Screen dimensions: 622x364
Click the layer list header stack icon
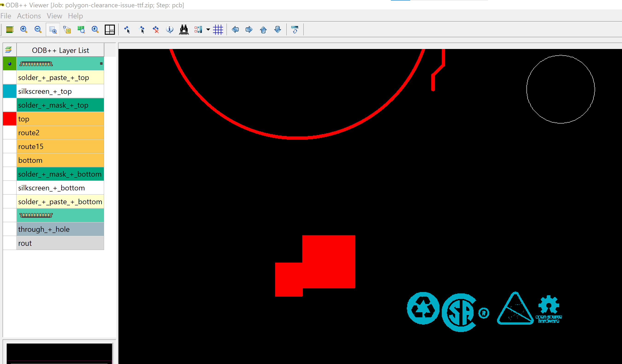(9, 50)
